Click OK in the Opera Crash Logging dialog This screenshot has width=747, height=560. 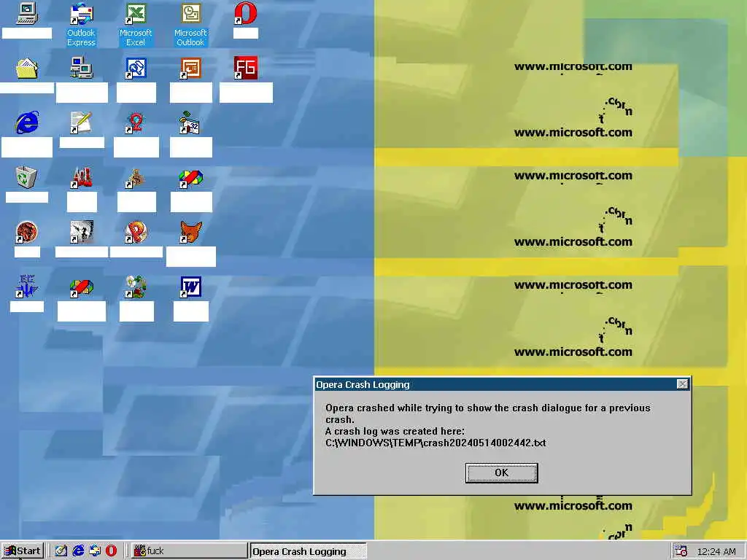tap(502, 472)
